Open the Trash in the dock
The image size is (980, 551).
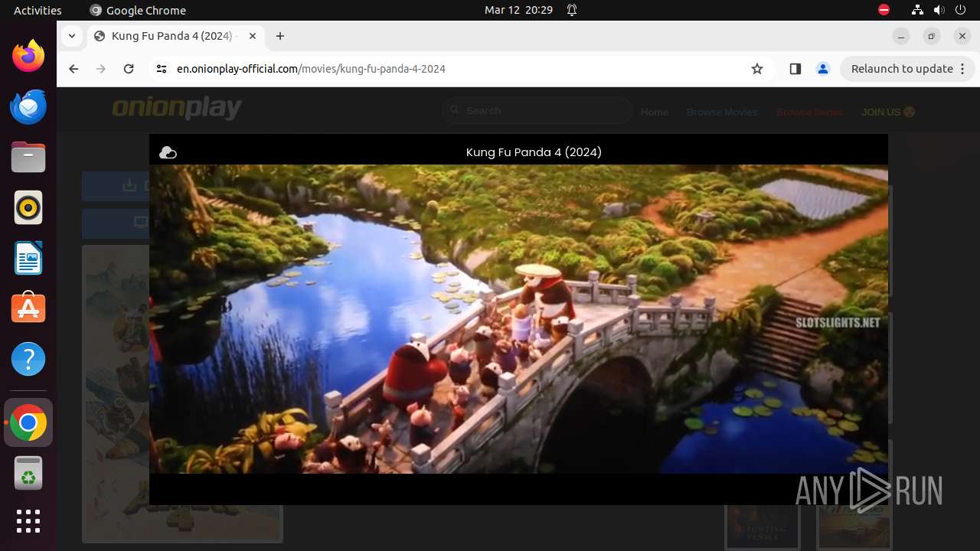coord(28,473)
